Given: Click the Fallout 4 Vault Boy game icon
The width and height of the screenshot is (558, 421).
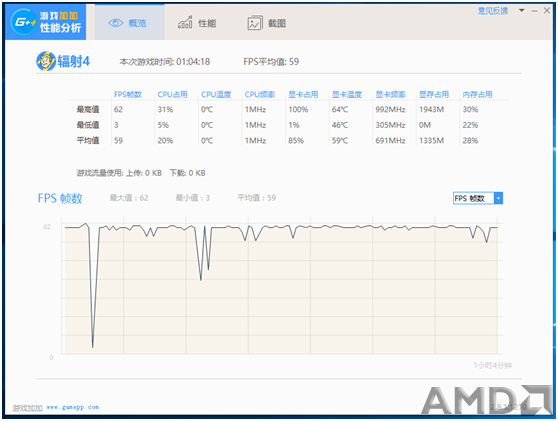Looking at the screenshot, I should pyautogui.click(x=46, y=61).
